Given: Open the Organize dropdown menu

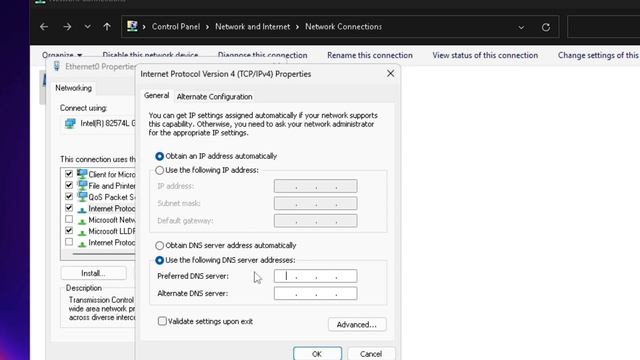Looking at the screenshot, I should 62,55.
